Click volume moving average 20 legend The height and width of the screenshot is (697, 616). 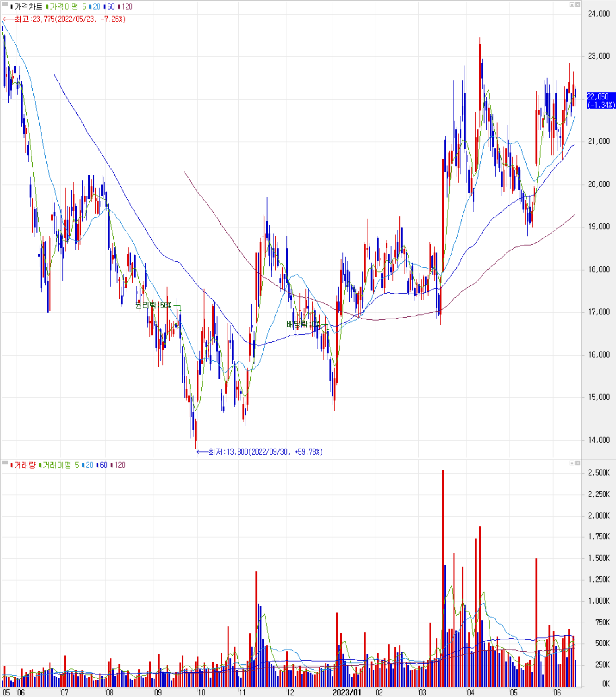coord(87,465)
